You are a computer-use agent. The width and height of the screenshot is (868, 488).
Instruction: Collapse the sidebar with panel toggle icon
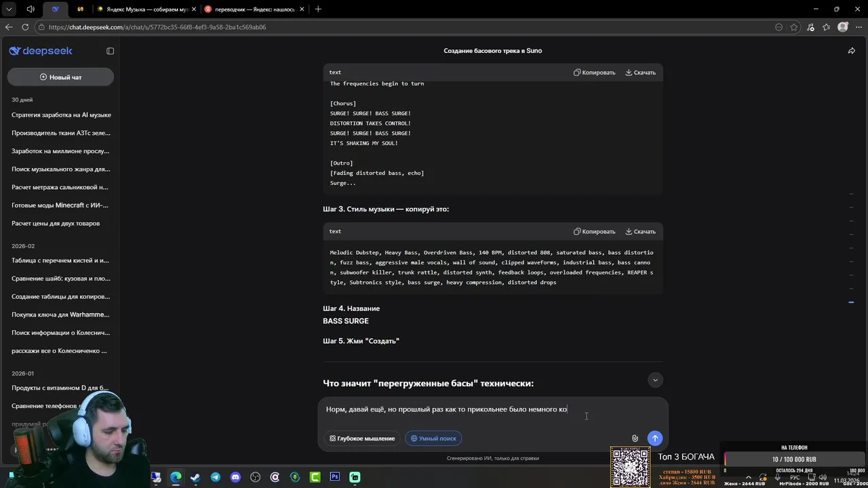pyautogui.click(x=111, y=51)
